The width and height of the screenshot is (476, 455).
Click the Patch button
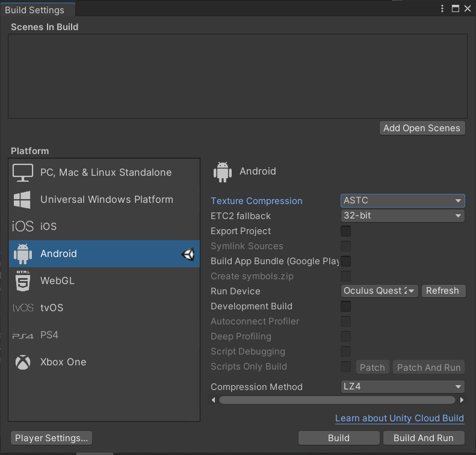pyautogui.click(x=372, y=368)
